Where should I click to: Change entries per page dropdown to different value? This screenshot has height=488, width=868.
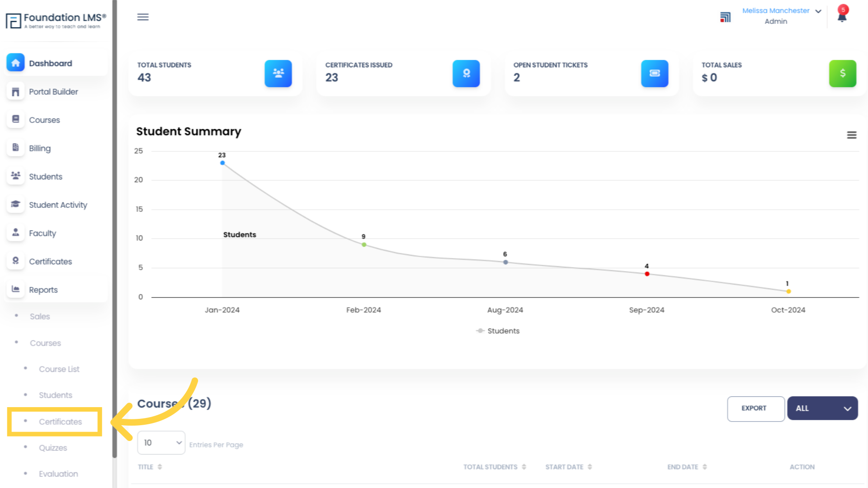click(x=161, y=443)
